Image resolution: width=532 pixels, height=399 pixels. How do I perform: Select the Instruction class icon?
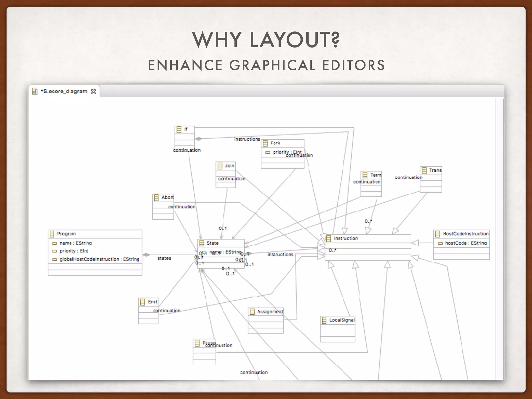tap(329, 238)
